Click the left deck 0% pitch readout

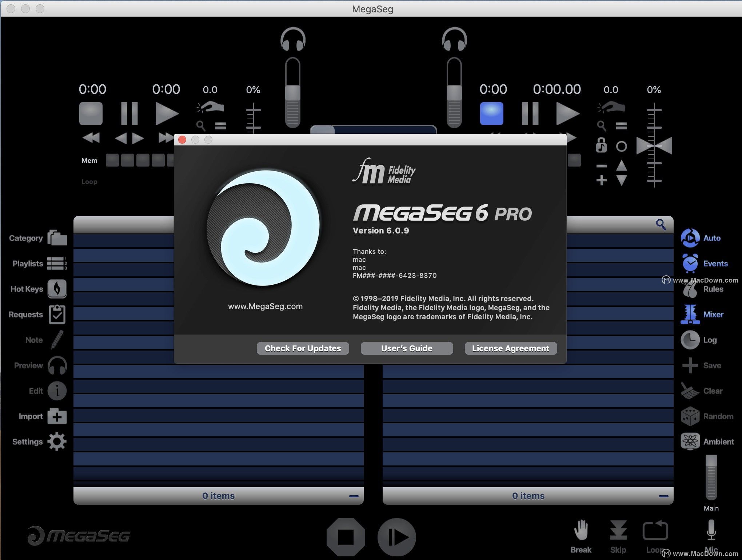[x=253, y=90]
